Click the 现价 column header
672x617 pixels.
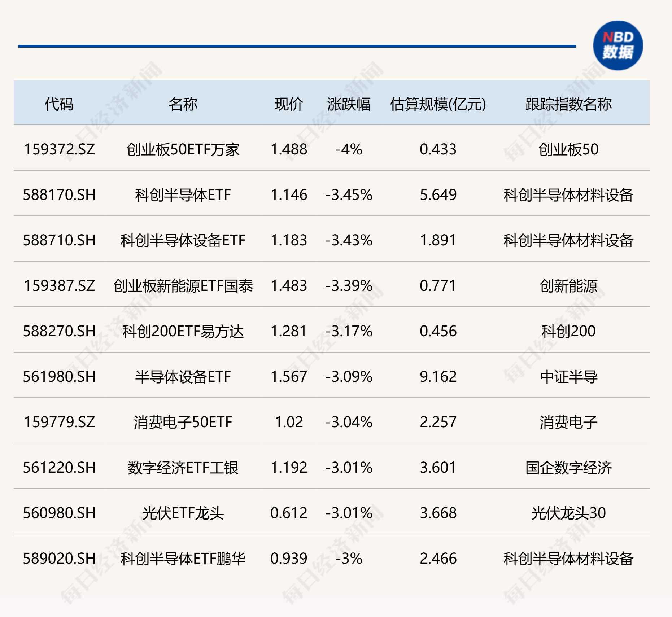point(289,104)
